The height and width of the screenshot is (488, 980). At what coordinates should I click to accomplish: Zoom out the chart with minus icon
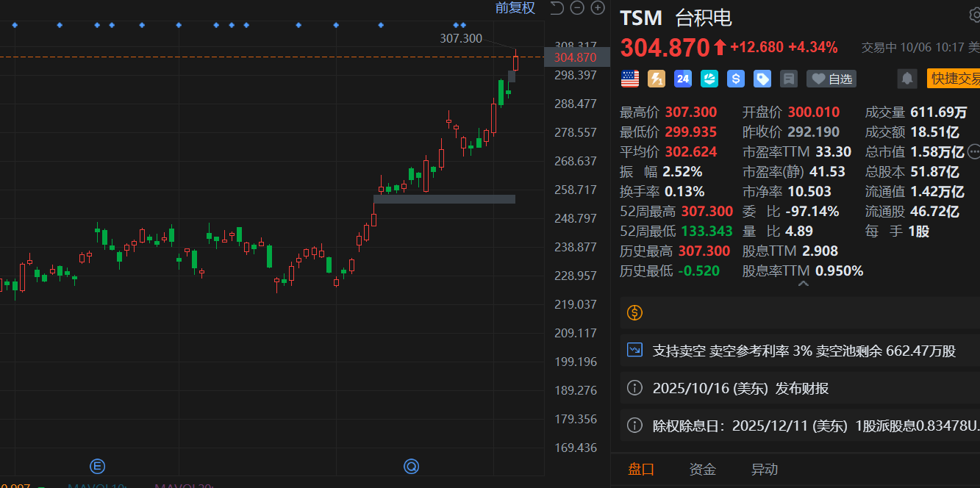[x=578, y=8]
